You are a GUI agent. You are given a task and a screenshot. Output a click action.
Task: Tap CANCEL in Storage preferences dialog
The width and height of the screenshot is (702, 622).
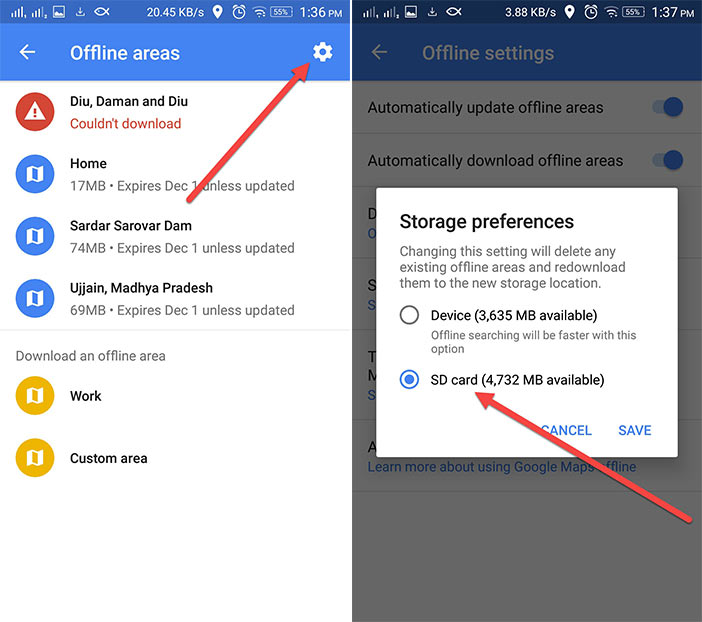click(566, 430)
